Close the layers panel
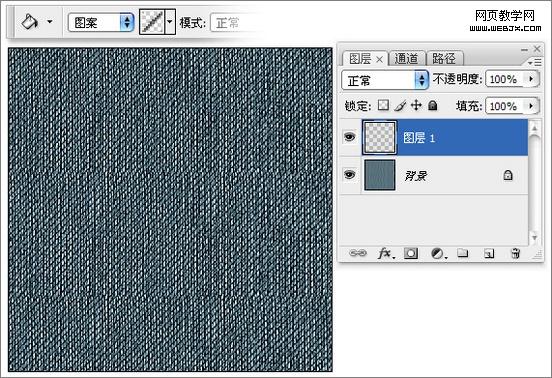552x378 pixels. pos(537,49)
